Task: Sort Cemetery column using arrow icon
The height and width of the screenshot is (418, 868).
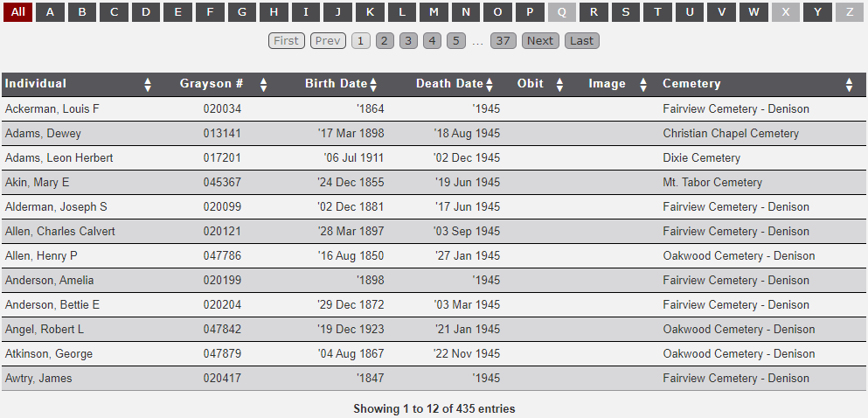Action: pos(849,85)
